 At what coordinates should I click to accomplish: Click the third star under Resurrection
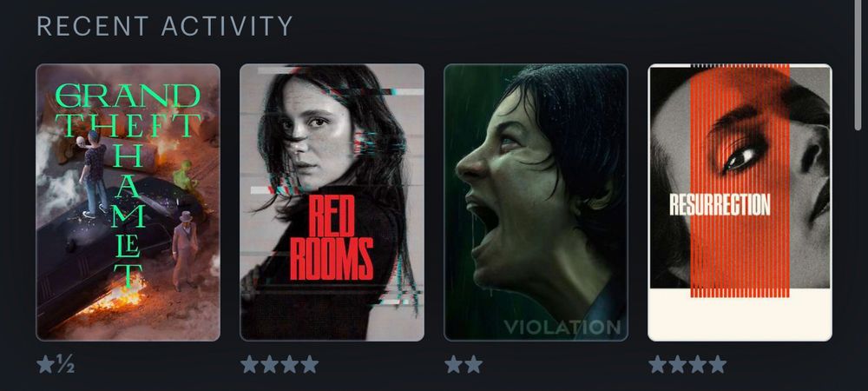(x=698, y=364)
